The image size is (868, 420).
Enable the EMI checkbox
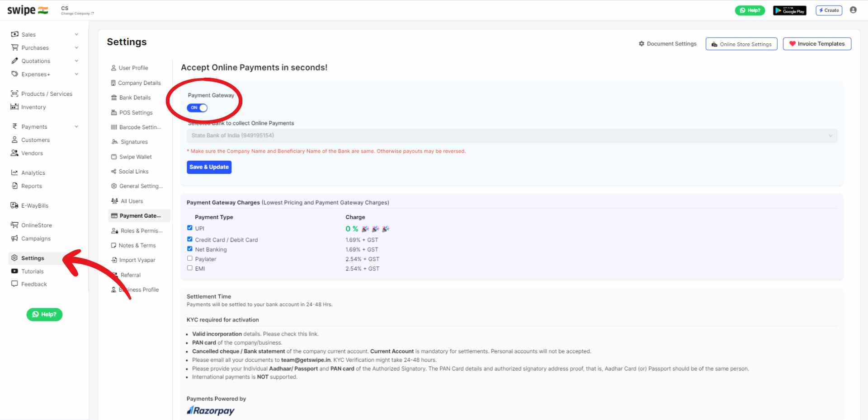pos(190,268)
